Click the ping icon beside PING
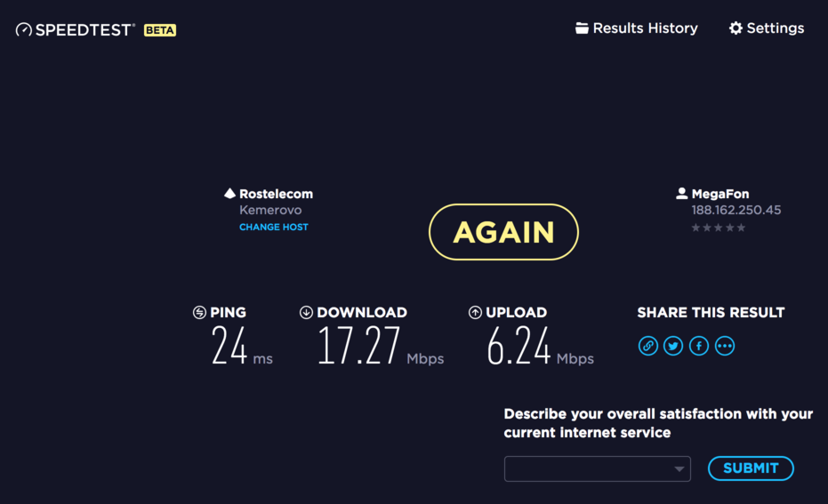Image resolution: width=828 pixels, height=504 pixels. [199, 312]
